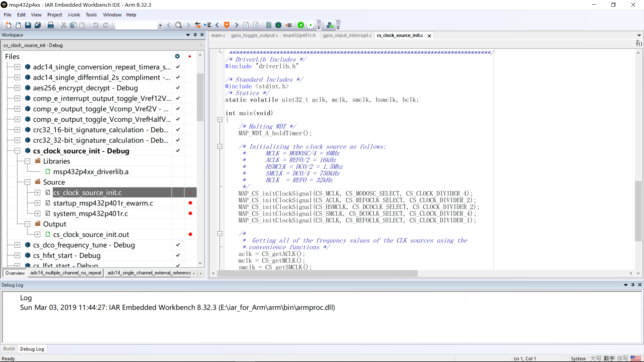Pin the Workspace panel

[x=195, y=35]
